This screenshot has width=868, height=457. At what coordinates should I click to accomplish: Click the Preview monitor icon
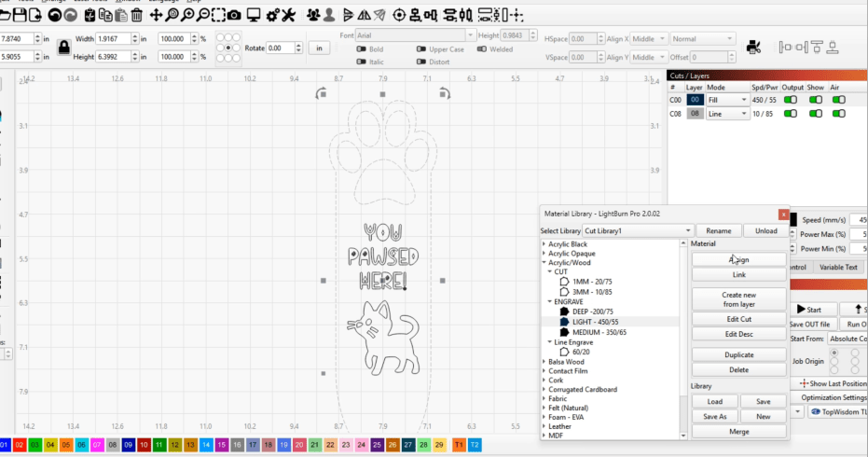(253, 15)
